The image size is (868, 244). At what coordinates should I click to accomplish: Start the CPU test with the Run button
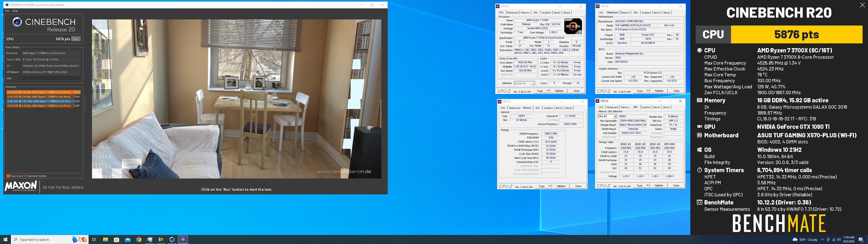pos(76,39)
